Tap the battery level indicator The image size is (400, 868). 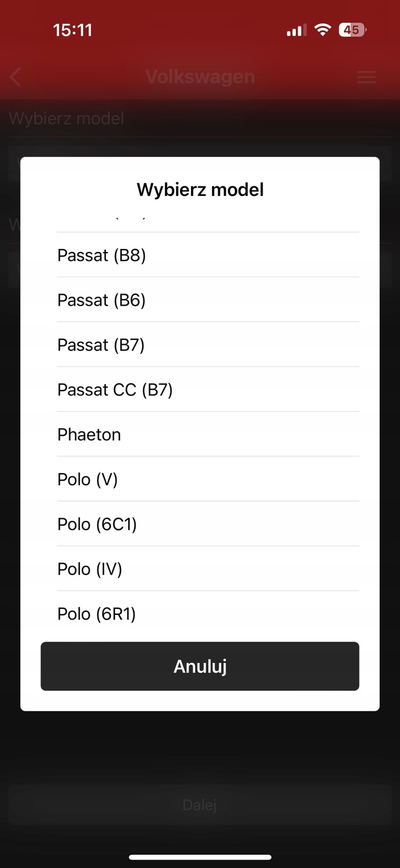tap(352, 30)
